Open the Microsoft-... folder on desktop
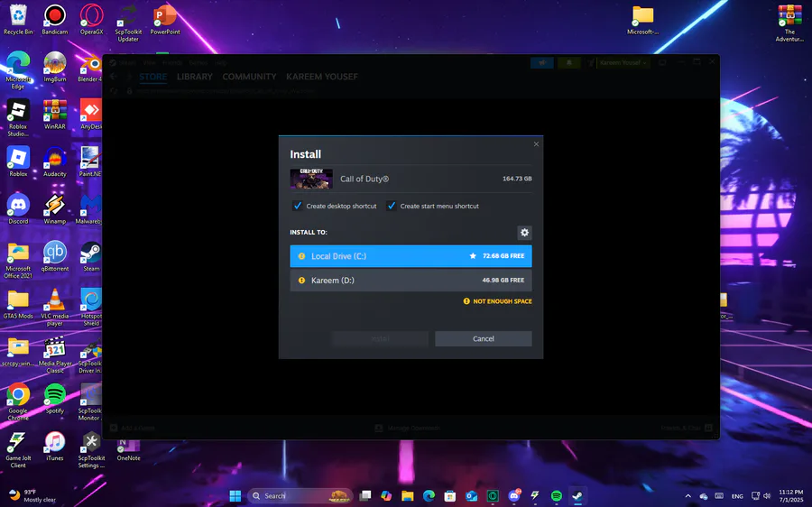 (642, 20)
